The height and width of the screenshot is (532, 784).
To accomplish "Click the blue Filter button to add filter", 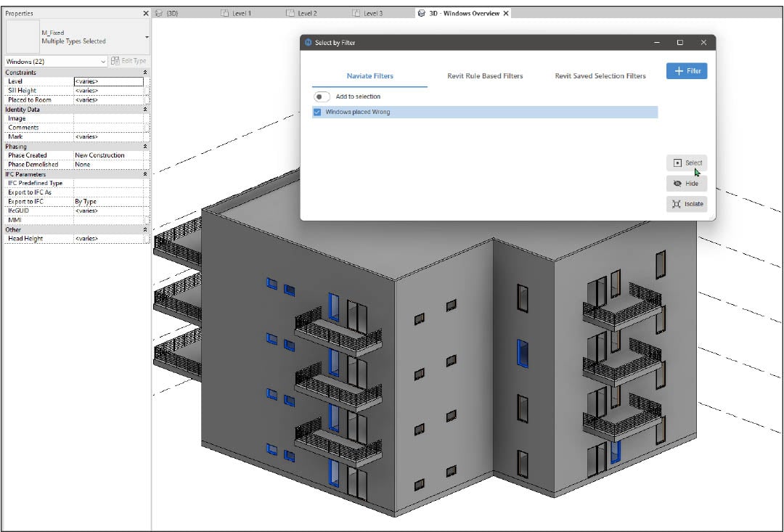I will point(686,70).
